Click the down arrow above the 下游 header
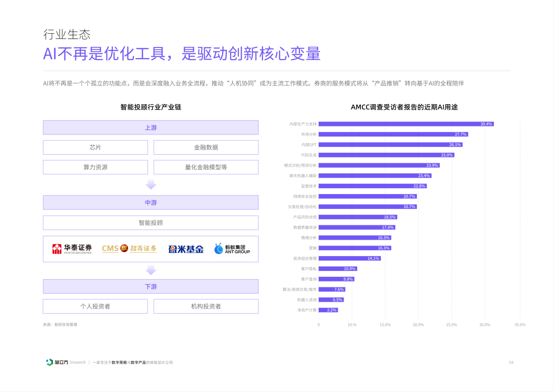The image size is (554, 392). (151, 270)
